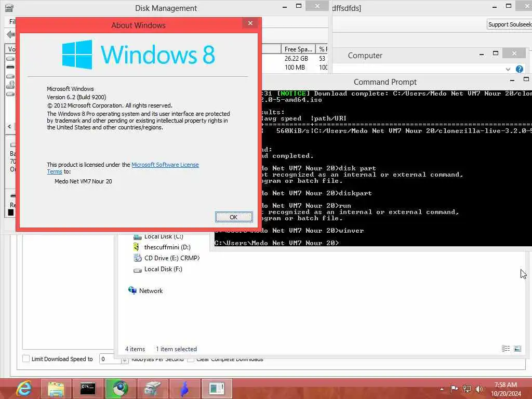Minimize the Computer window
This screenshot has width=532, height=399.
(482, 54)
